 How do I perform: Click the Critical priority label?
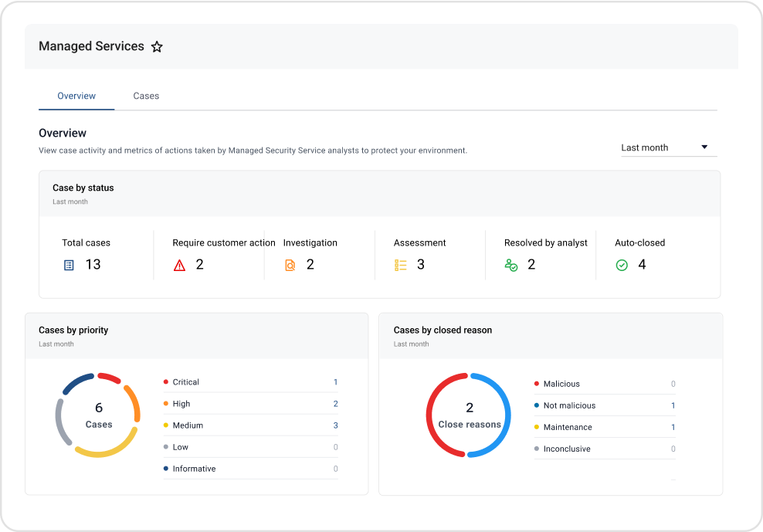(x=186, y=382)
